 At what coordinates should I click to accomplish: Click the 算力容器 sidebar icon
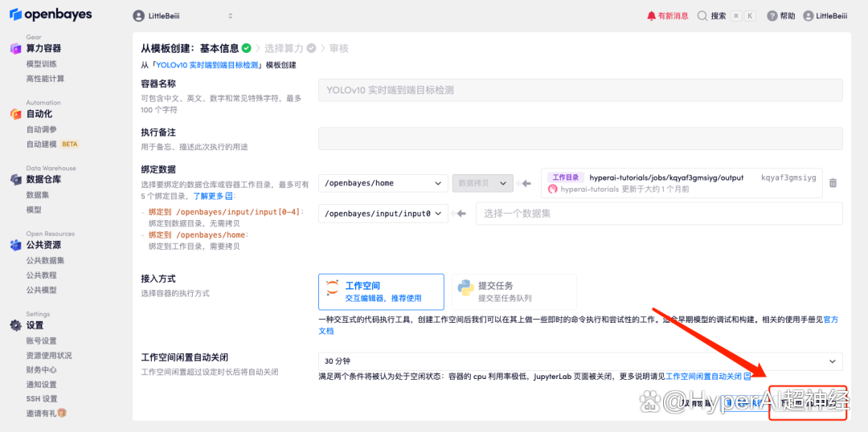[15, 49]
